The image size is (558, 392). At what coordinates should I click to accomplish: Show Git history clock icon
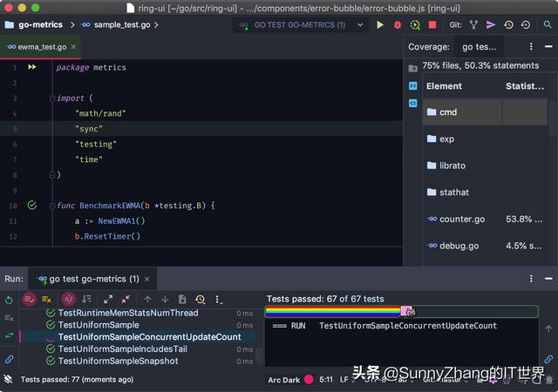(508, 25)
